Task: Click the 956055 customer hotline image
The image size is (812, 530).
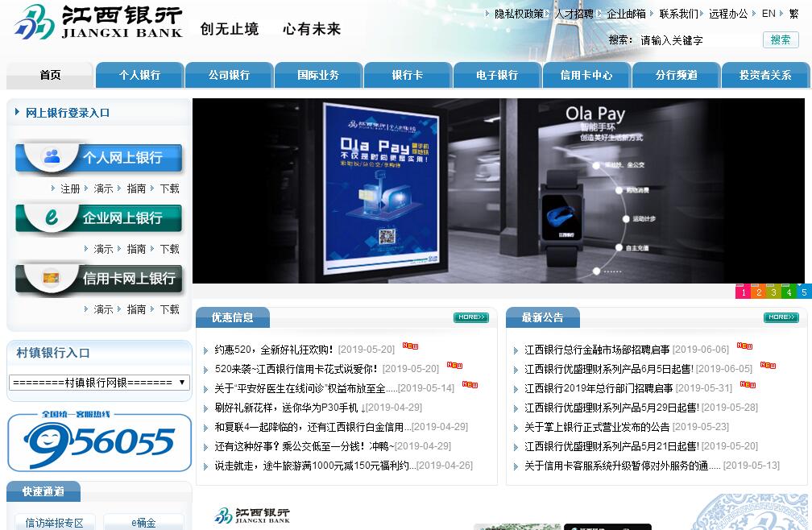Action: (x=99, y=441)
